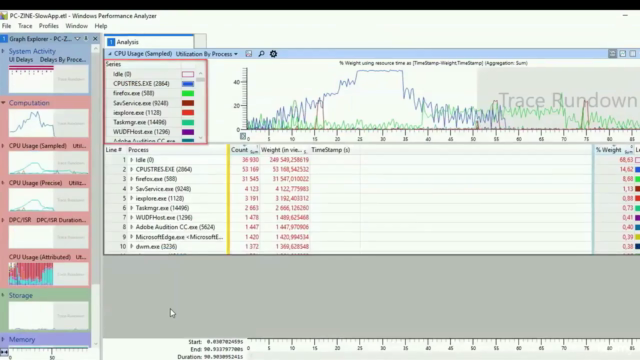Expand CPU Usage (Precise) in Graph Explorer
The width and height of the screenshot is (640, 360).
(x=3, y=183)
